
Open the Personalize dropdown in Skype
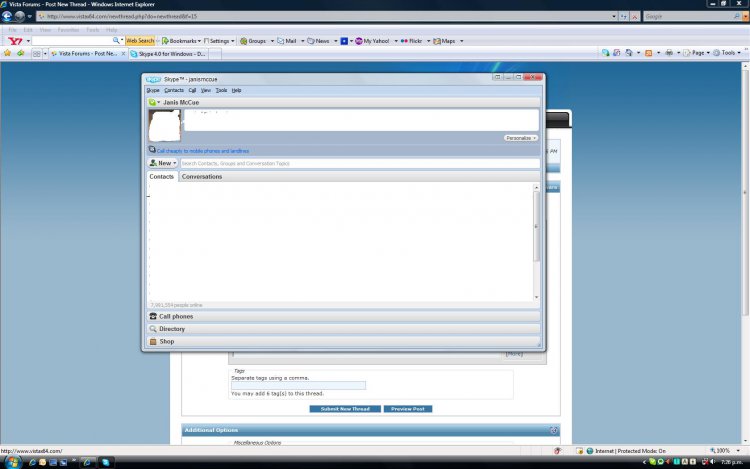tap(520, 137)
